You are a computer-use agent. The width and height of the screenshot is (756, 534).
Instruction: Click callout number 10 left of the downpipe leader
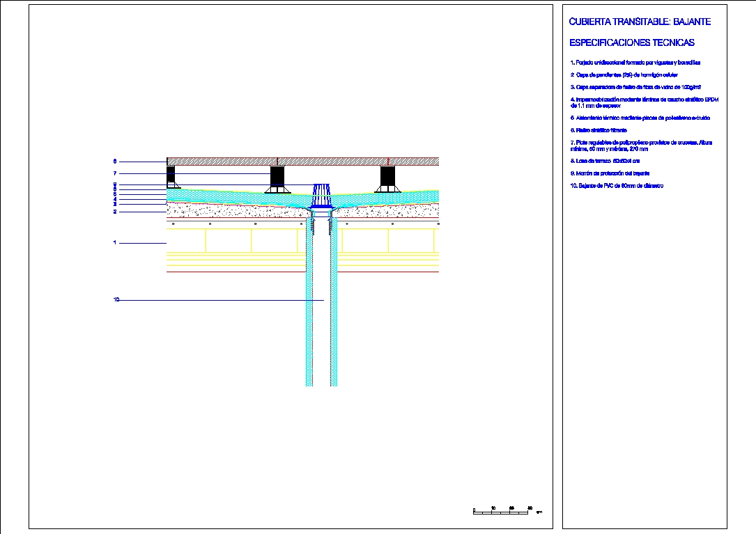pyautogui.click(x=116, y=299)
